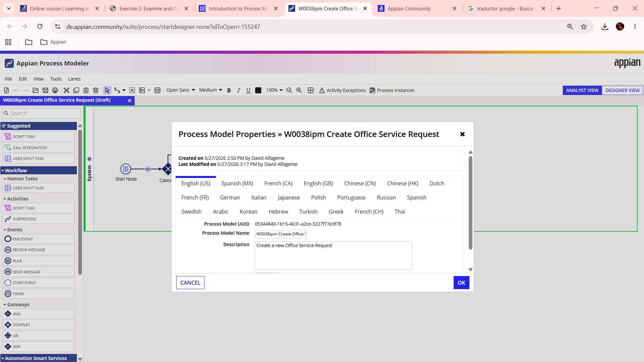This screenshot has width=644, height=362.
Task: Expand Automation Smart Services section
Action: (39, 358)
